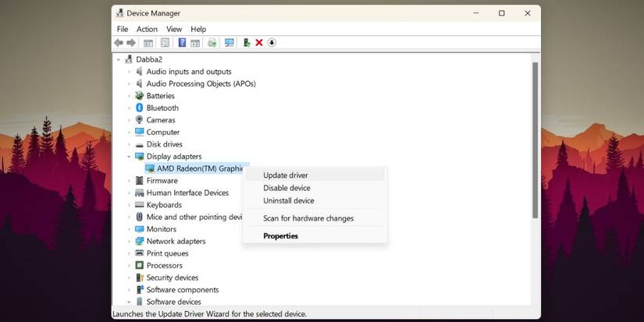
Task: Click the Enable device toolbar icon
Action: tap(247, 43)
